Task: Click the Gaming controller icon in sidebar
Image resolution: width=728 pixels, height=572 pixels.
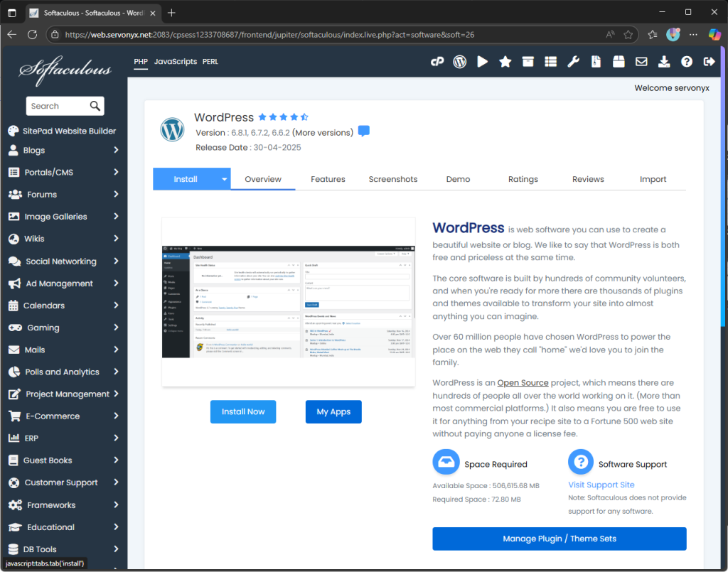Action: pyautogui.click(x=15, y=328)
